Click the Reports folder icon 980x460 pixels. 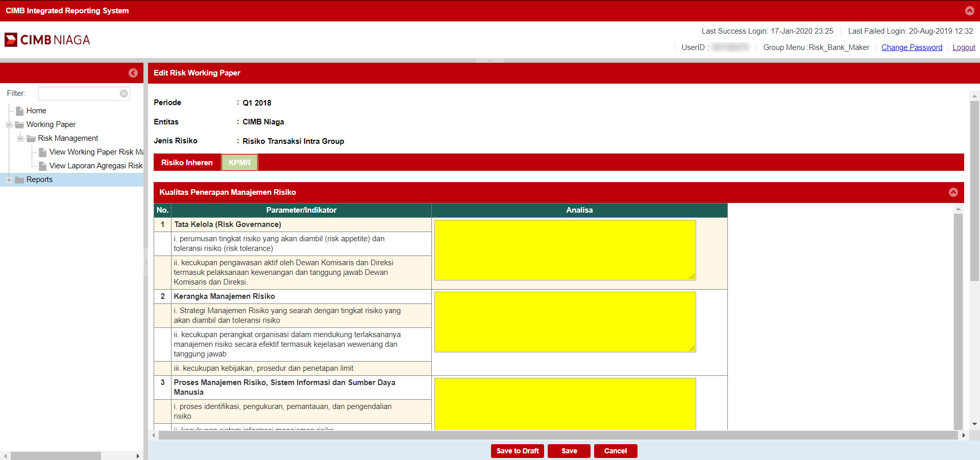coord(20,180)
